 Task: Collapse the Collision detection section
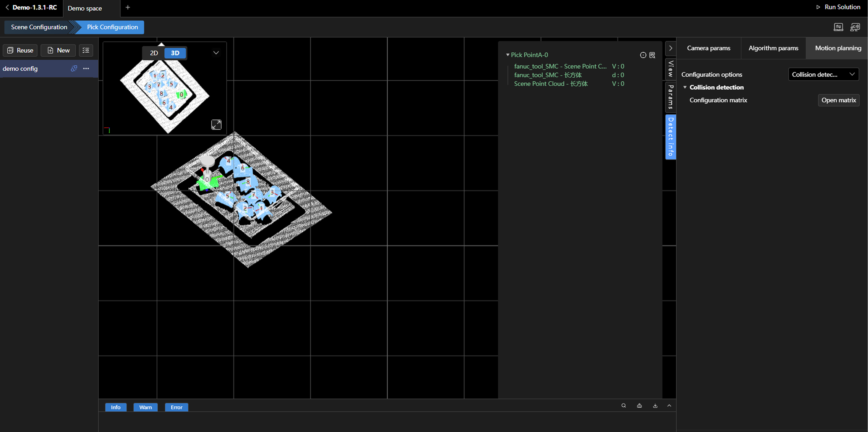[x=685, y=87]
